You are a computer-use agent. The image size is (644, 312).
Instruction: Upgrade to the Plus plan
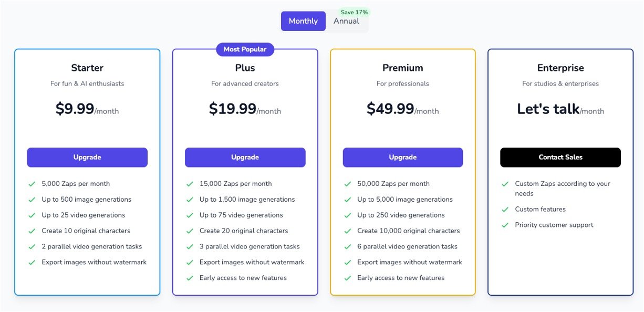[x=245, y=158]
